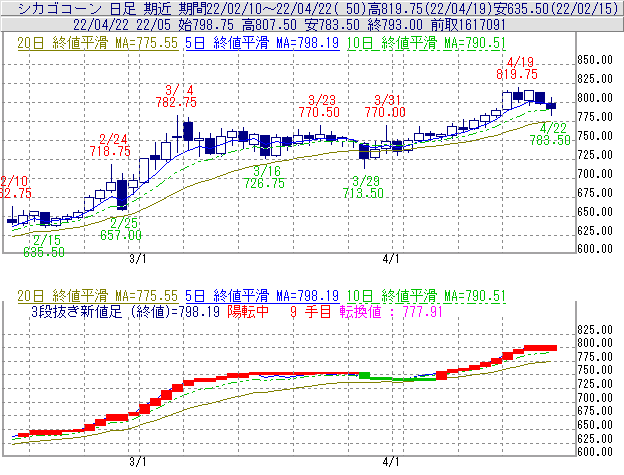
Task: Click the 2/25 657.00 low annotation
Action: click(121, 229)
